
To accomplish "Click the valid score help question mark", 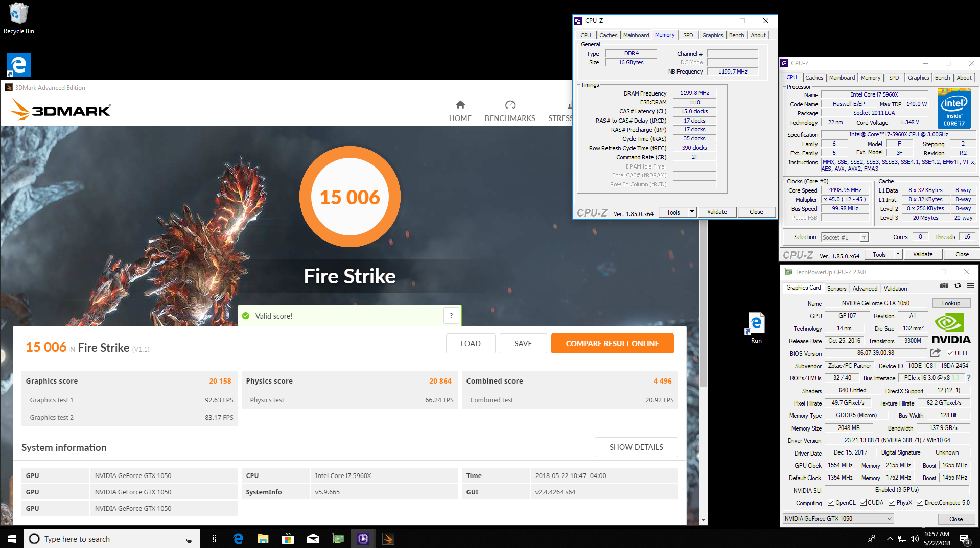I will 451,316.
